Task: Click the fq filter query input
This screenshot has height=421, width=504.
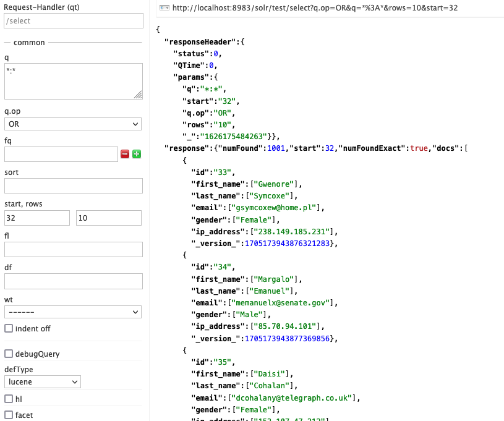Action: pos(61,154)
